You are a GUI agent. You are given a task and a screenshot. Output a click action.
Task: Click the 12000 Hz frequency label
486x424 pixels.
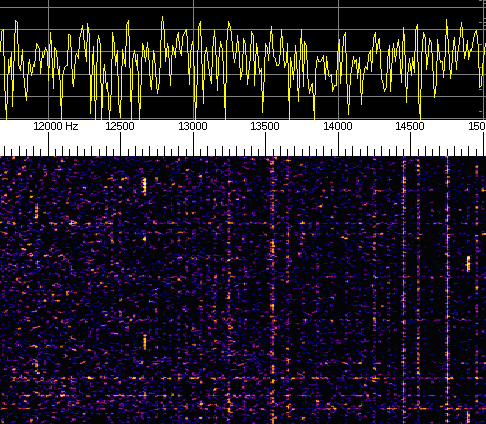point(56,126)
